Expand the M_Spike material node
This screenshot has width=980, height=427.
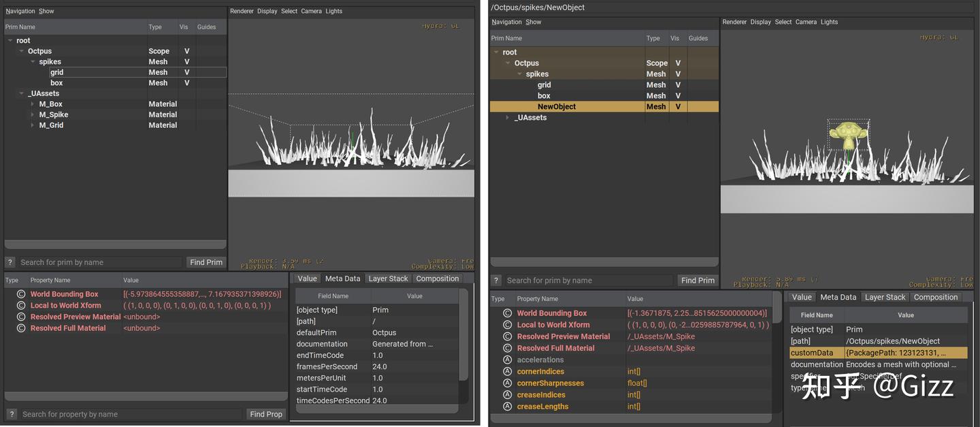[32, 115]
